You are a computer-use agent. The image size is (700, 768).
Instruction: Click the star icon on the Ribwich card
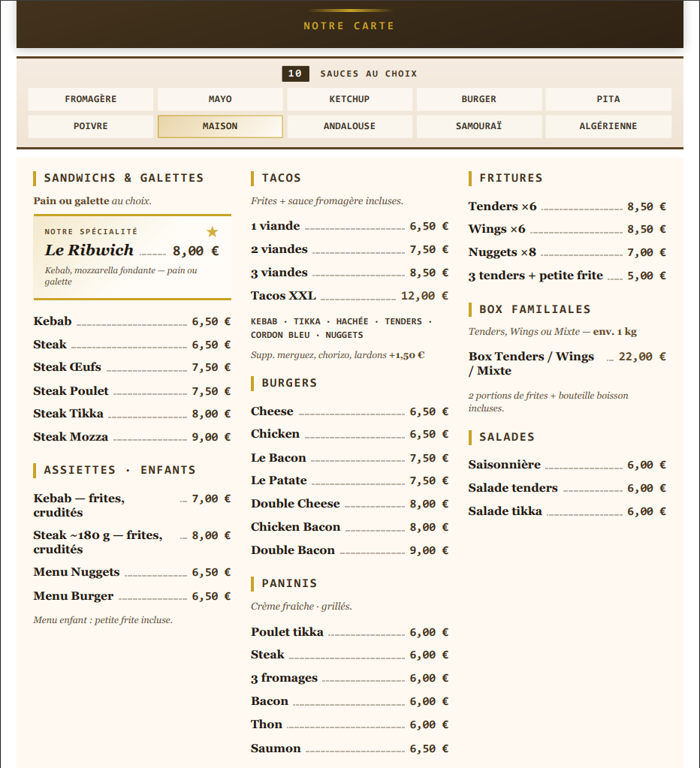pyautogui.click(x=212, y=232)
